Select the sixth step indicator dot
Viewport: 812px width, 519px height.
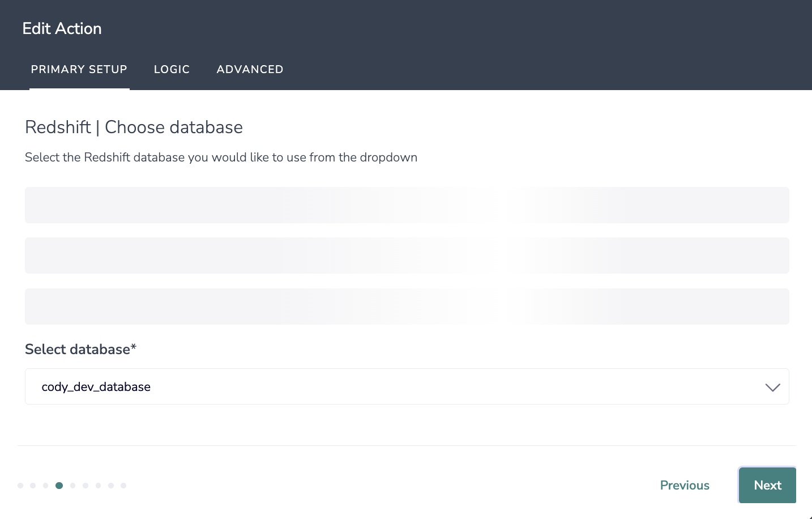click(86, 486)
